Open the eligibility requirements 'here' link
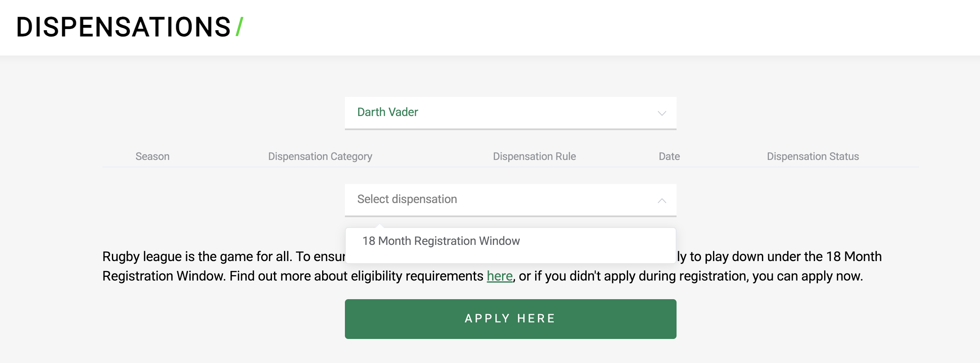 (500, 276)
